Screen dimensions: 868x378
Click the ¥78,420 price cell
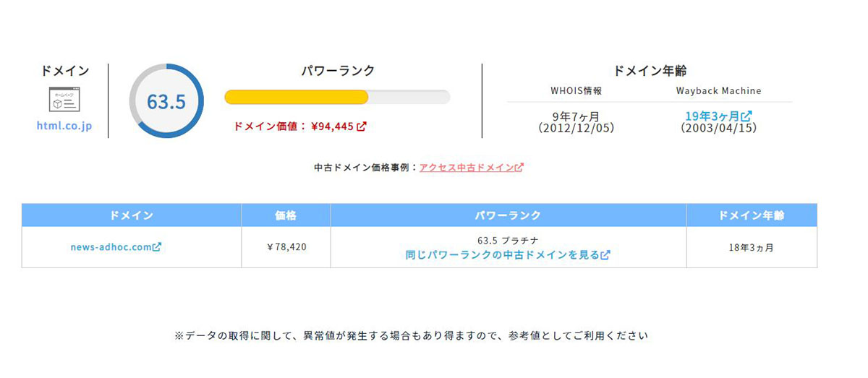tap(286, 247)
